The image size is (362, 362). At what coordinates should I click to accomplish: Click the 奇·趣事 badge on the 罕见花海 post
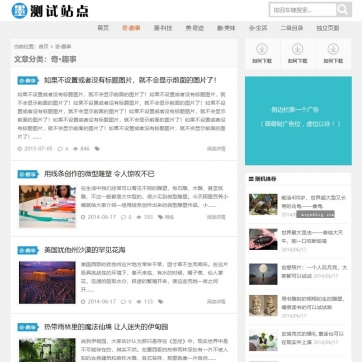click(x=28, y=250)
